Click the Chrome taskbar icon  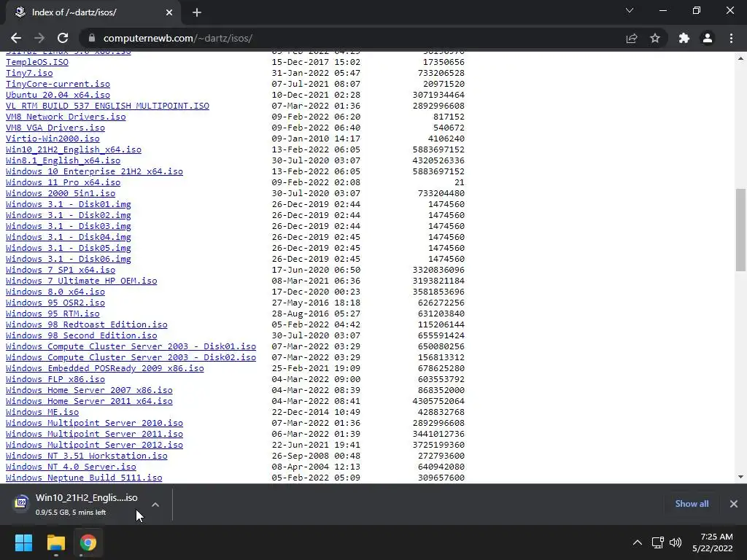click(88, 542)
